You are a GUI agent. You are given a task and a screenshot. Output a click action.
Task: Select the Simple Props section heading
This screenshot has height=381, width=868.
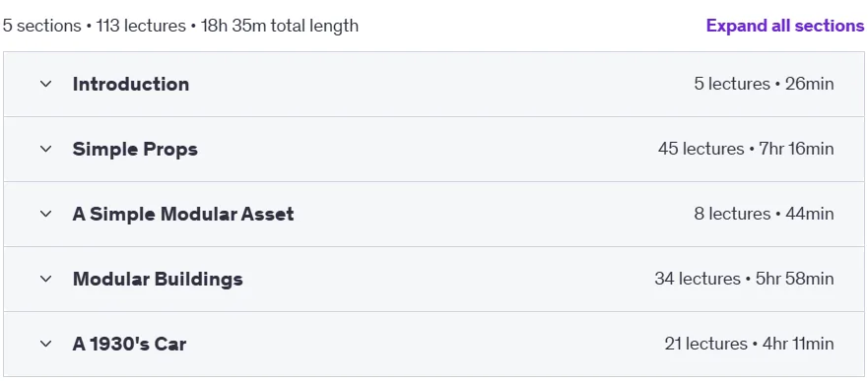(135, 150)
